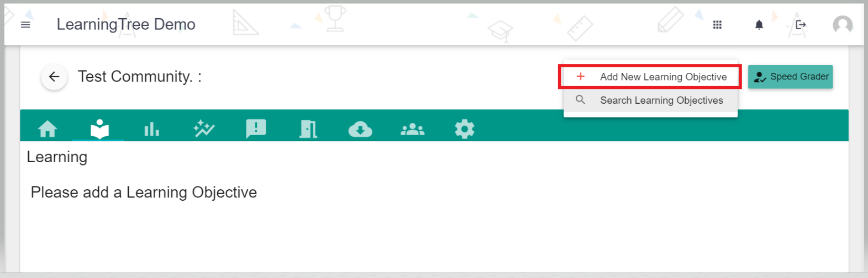868x278 pixels.
Task: Launch the Speed Grader button
Action: tap(790, 77)
